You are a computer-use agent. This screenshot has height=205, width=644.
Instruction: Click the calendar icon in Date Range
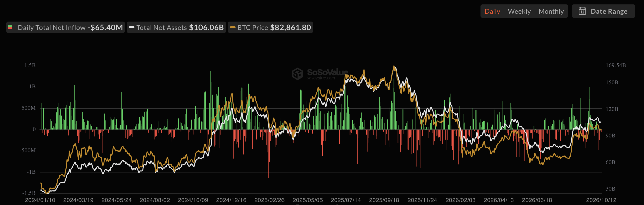[582, 11]
